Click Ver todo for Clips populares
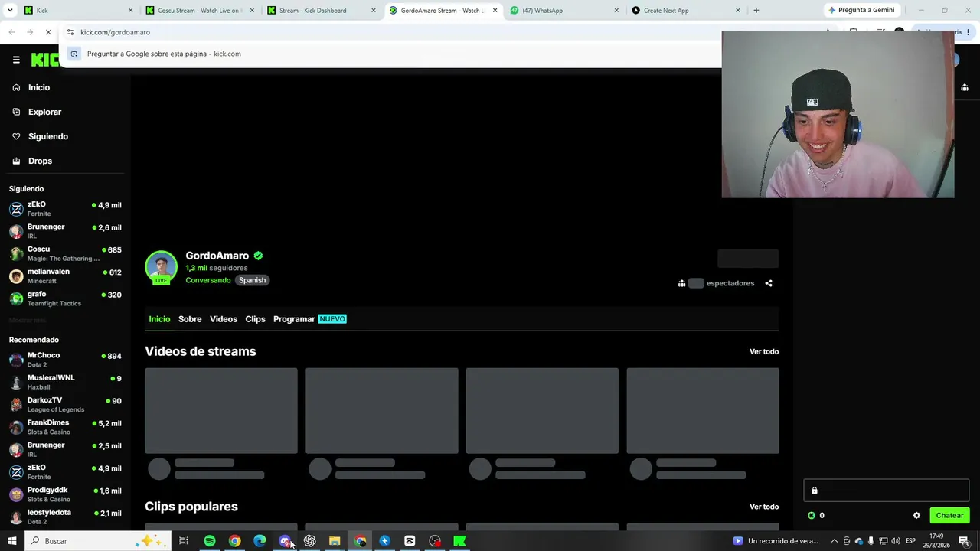 click(x=764, y=507)
